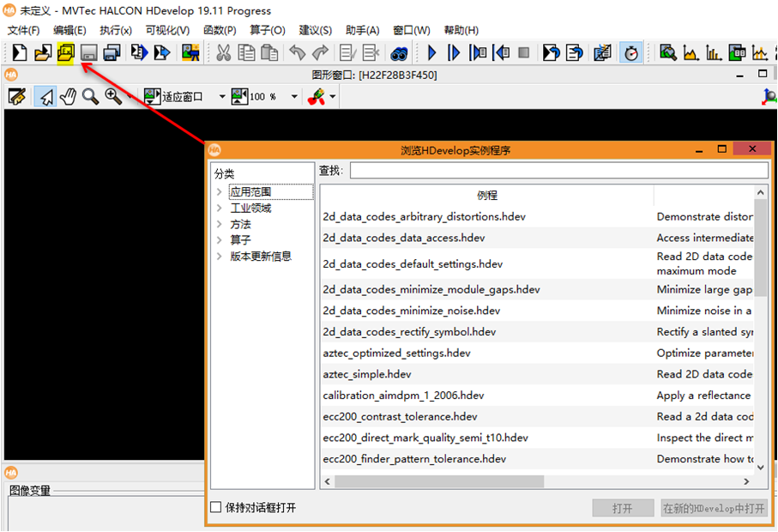778x532 pixels.
Task: Select ecc200_finder_pattern_tolerance.hdev example
Action: point(414,459)
